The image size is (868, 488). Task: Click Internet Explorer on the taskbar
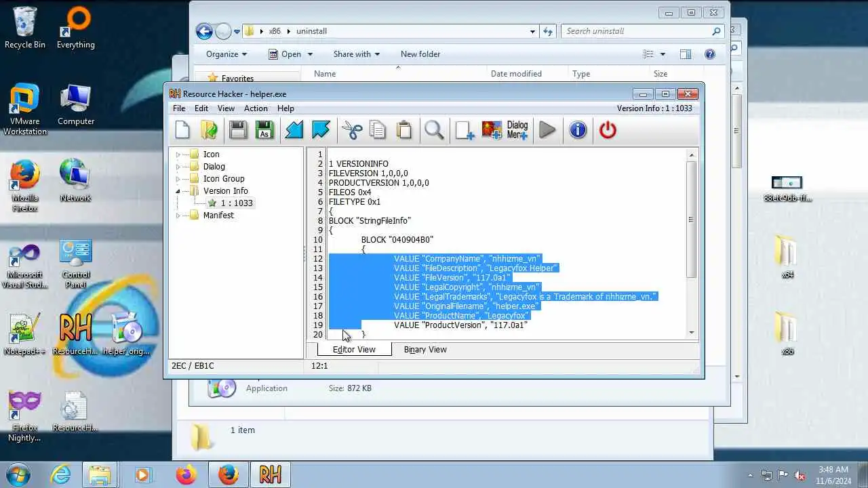pyautogui.click(x=61, y=474)
